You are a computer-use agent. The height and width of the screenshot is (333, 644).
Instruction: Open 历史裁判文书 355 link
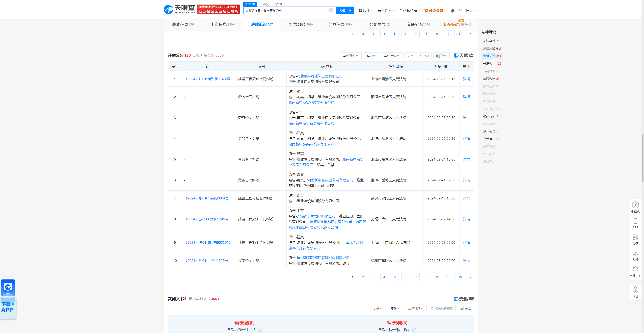click(204, 299)
